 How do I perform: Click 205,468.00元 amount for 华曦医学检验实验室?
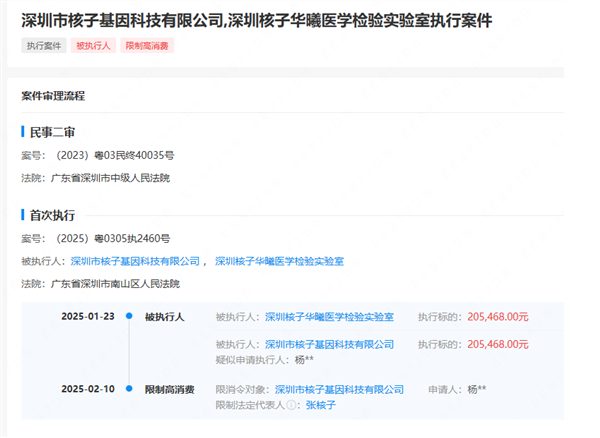(x=498, y=317)
